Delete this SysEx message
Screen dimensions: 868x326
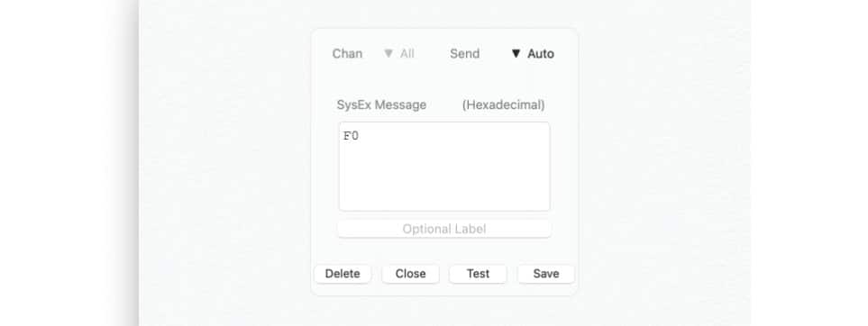pyautogui.click(x=343, y=274)
